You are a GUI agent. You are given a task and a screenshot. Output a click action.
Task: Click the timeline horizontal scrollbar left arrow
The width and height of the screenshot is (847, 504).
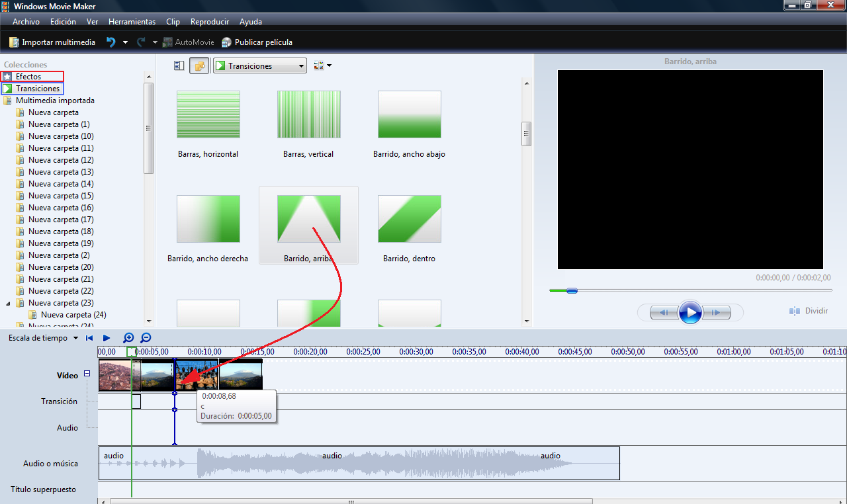point(103,501)
